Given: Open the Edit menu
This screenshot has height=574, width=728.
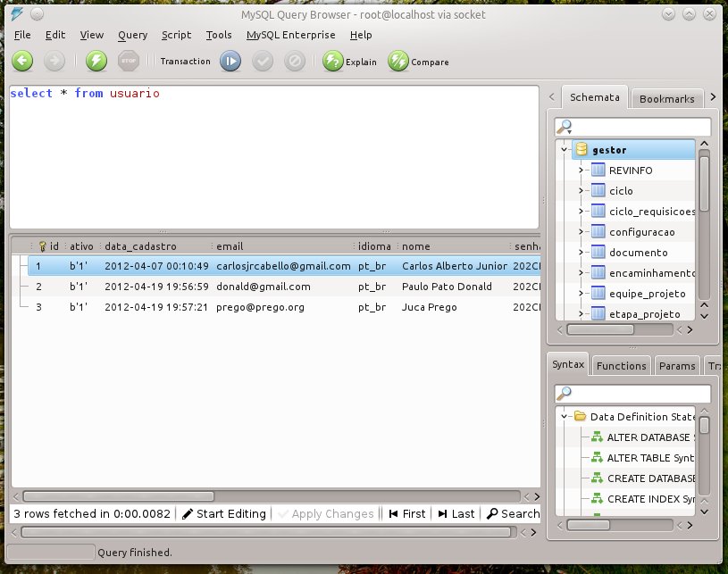Looking at the screenshot, I should point(55,35).
